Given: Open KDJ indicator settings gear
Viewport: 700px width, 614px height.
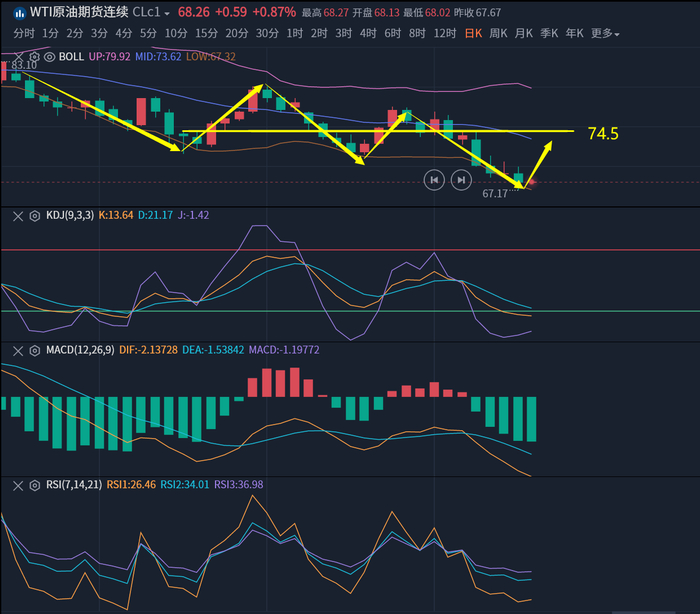Looking at the screenshot, I should pyautogui.click(x=34, y=215).
